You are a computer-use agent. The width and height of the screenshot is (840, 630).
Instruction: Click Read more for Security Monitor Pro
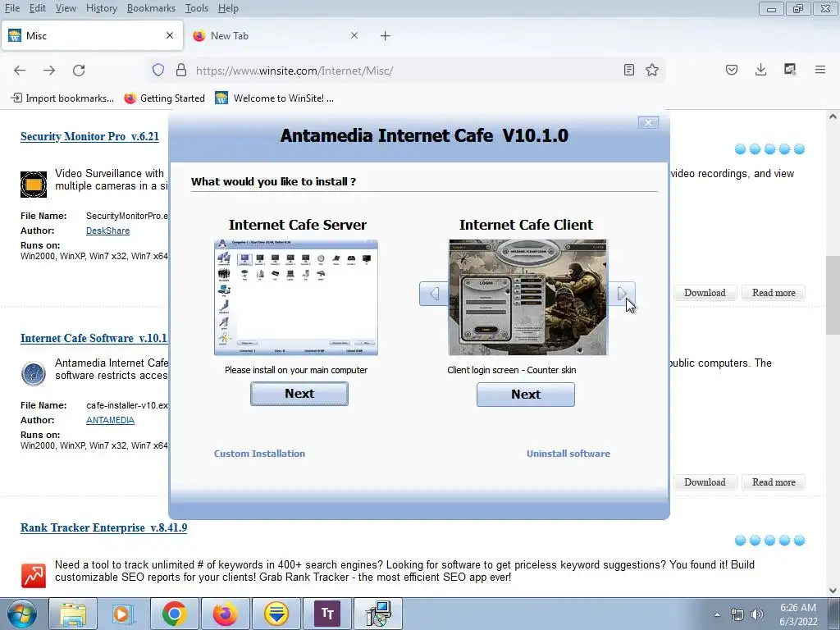tap(774, 293)
